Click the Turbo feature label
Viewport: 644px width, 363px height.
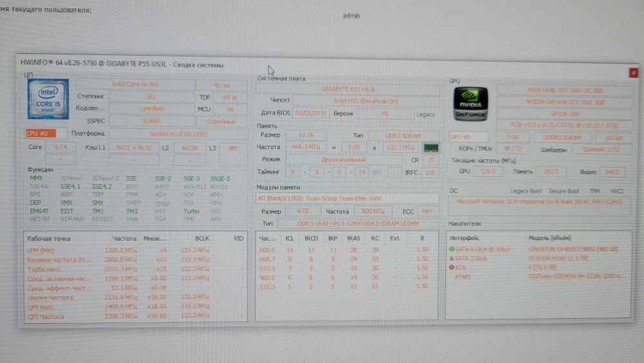(x=191, y=211)
